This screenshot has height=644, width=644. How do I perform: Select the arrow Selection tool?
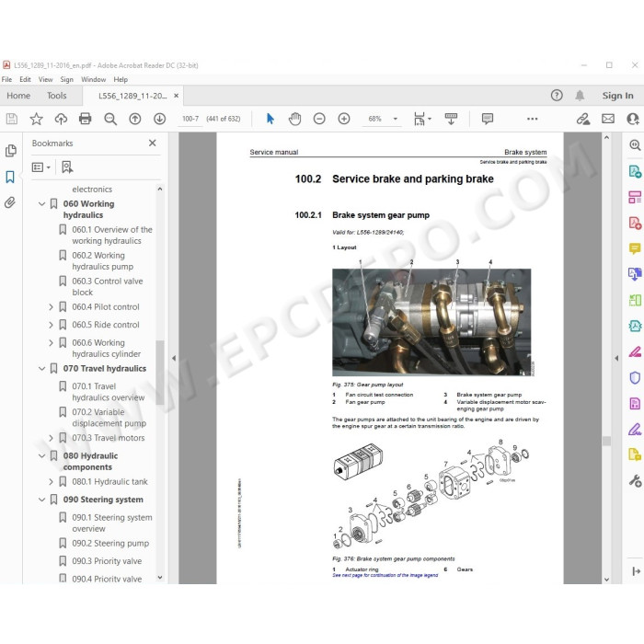pyautogui.click(x=270, y=119)
